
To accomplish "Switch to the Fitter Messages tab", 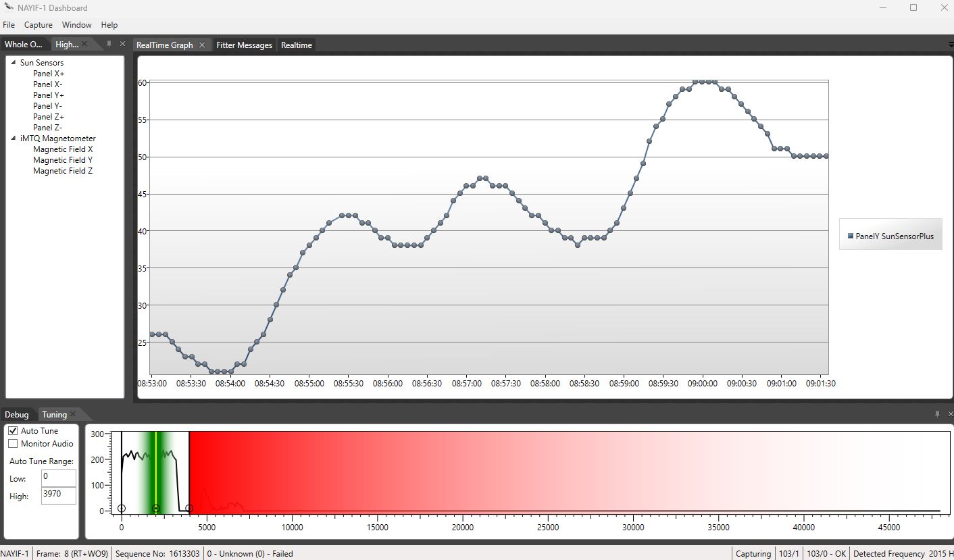I will pos(244,45).
